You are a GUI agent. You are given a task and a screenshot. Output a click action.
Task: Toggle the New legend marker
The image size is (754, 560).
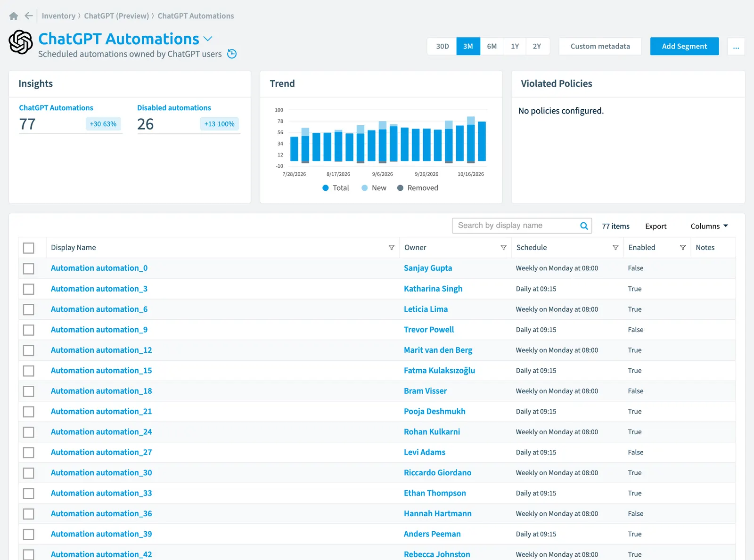364,188
